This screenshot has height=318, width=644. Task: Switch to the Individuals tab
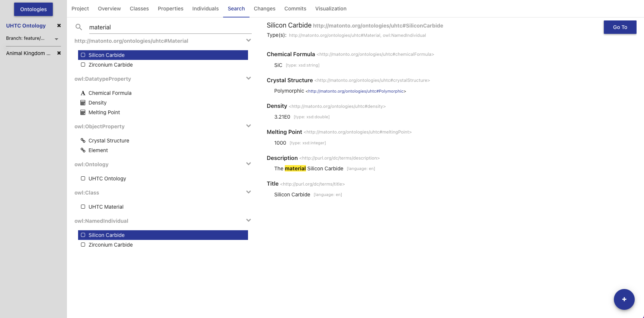205,9
